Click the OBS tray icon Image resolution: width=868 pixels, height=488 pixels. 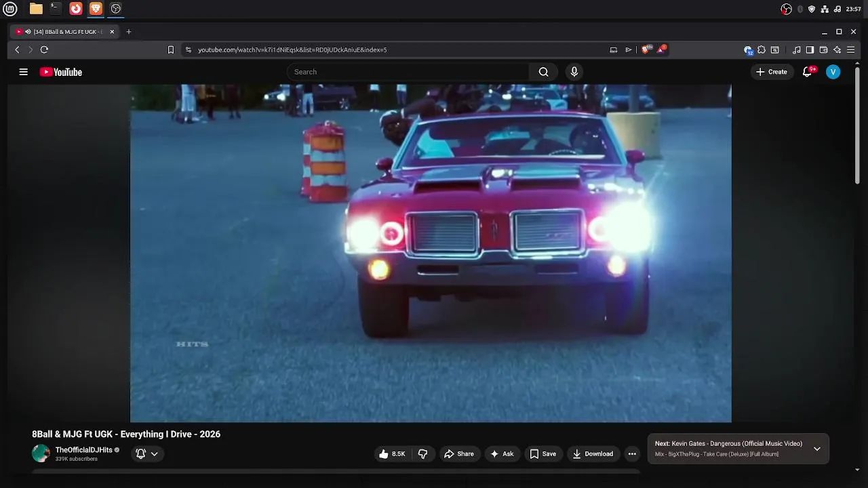tap(787, 9)
